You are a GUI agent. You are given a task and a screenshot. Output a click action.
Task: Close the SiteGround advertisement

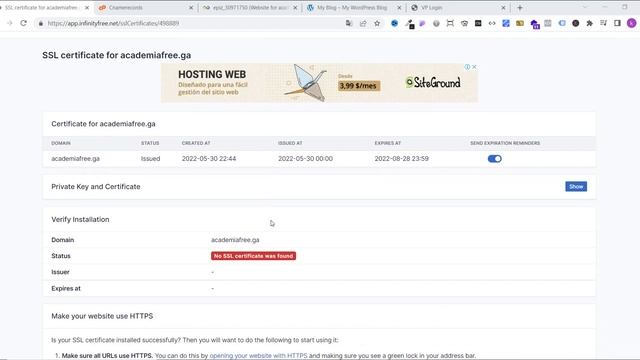coord(474,67)
